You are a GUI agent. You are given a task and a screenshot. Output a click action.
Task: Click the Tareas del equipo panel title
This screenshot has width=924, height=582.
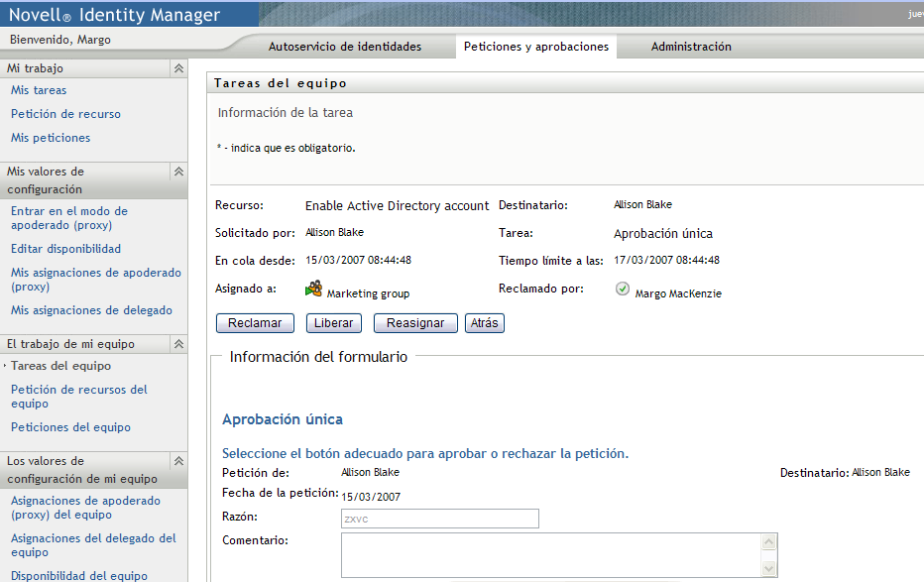pos(281,83)
